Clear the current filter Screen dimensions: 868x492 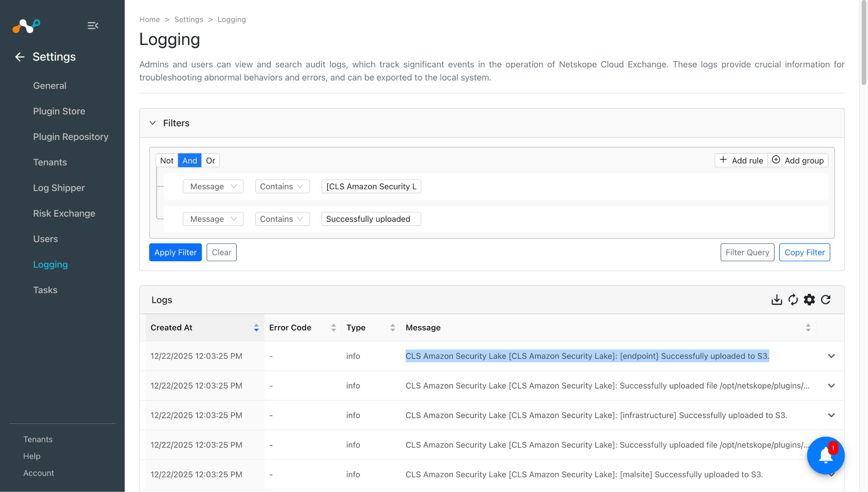tap(221, 252)
